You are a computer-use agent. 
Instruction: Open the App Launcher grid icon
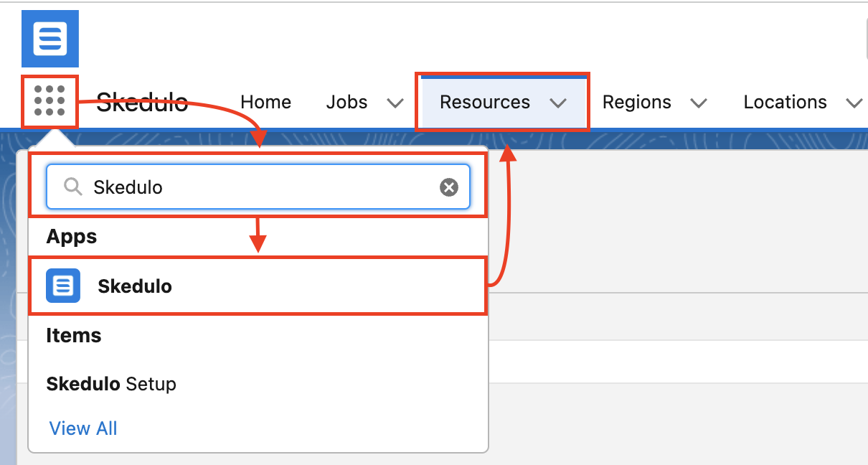(49, 101)
